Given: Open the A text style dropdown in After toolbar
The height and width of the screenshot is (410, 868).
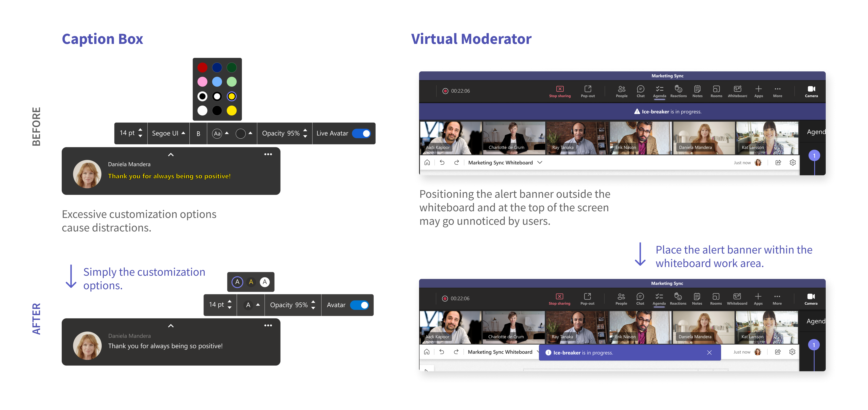Looking at the screenshot, I should (x=251, y=305).
